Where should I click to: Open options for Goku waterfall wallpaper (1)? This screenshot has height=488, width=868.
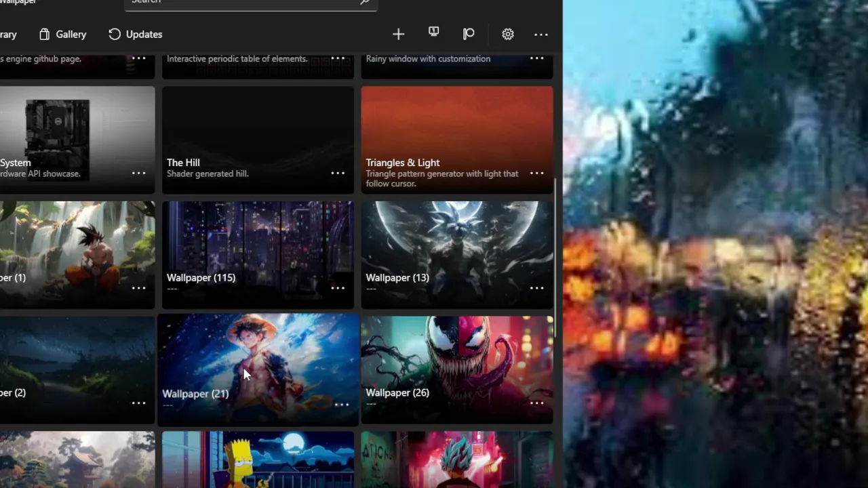click(138, 288)
